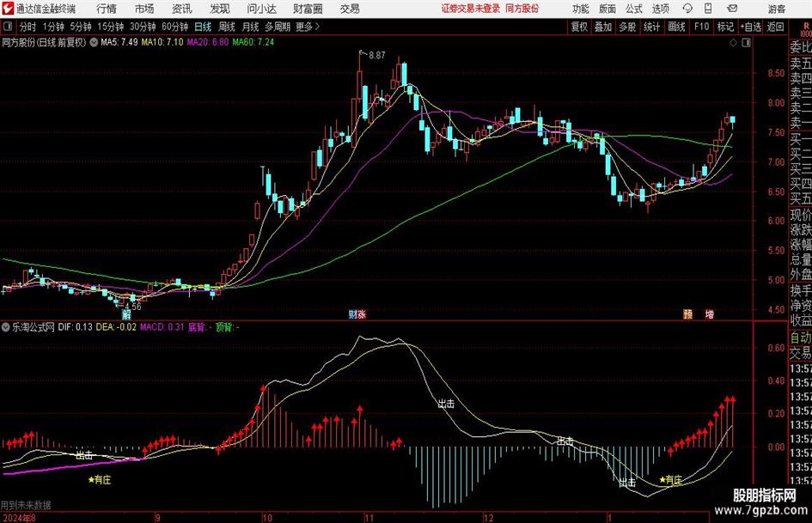The image size is (812, 523).
Task: Select the 日线 daily period tab
Action: point(203,27)
